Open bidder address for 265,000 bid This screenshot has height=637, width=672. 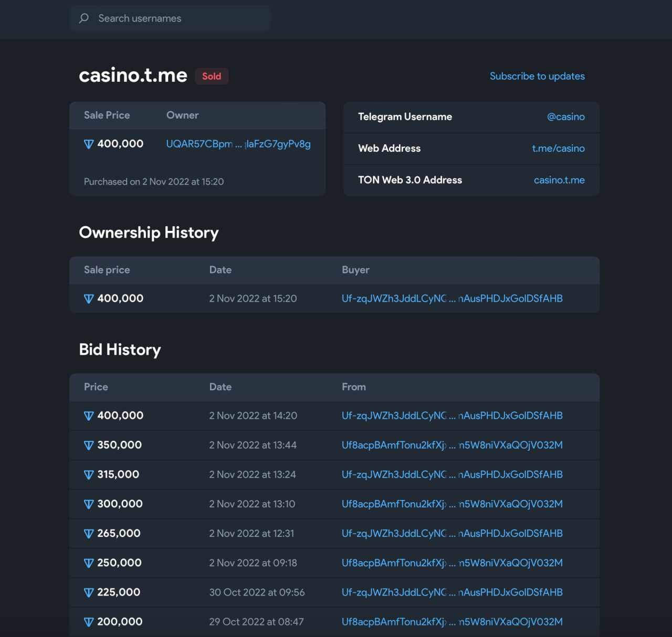point(452,533)
